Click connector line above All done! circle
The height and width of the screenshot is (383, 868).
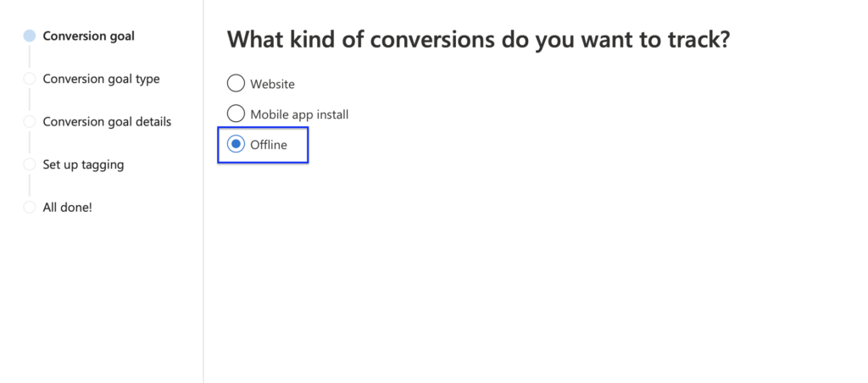[x=30, y=186]
